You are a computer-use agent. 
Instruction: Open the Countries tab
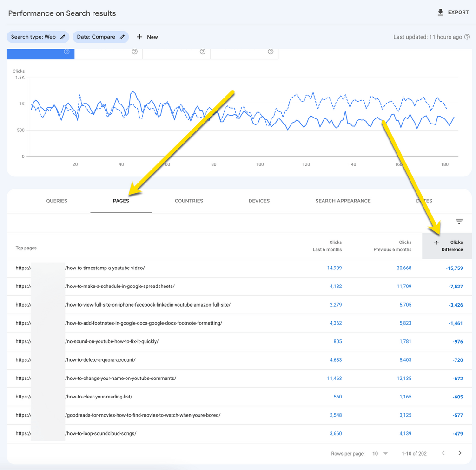[189, 201]
